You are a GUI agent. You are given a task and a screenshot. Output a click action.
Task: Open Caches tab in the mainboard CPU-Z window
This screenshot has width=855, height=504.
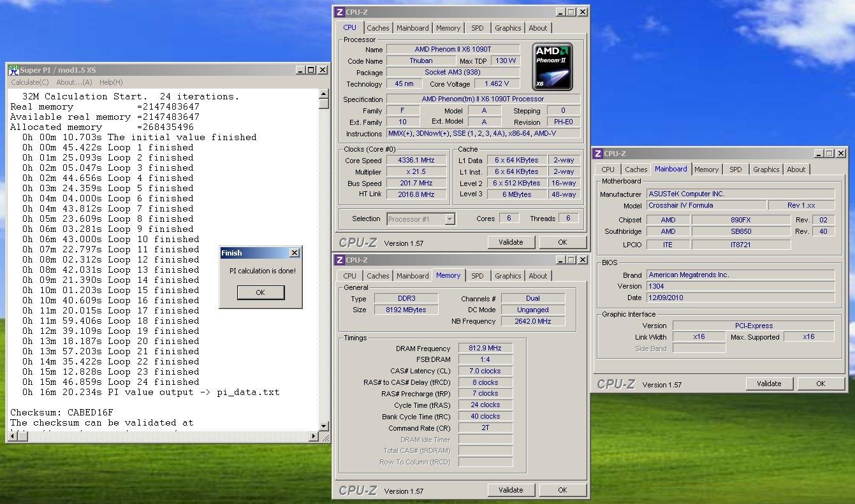click(636, 169)
